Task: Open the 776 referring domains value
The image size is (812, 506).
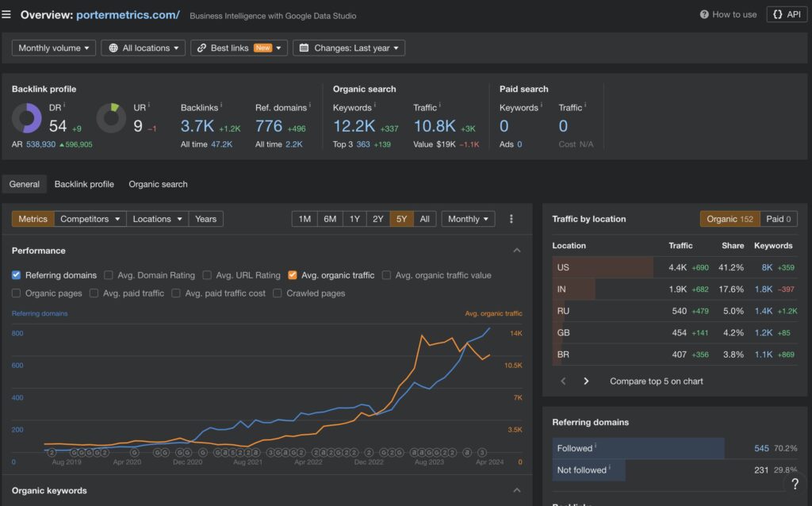Action: (x=269, y=126)
